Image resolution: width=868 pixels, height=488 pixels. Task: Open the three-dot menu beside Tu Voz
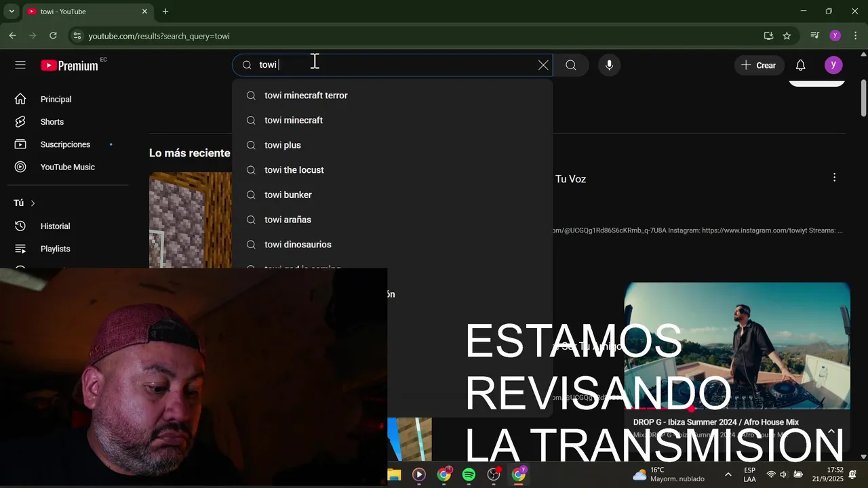click(x=834, y=178)
